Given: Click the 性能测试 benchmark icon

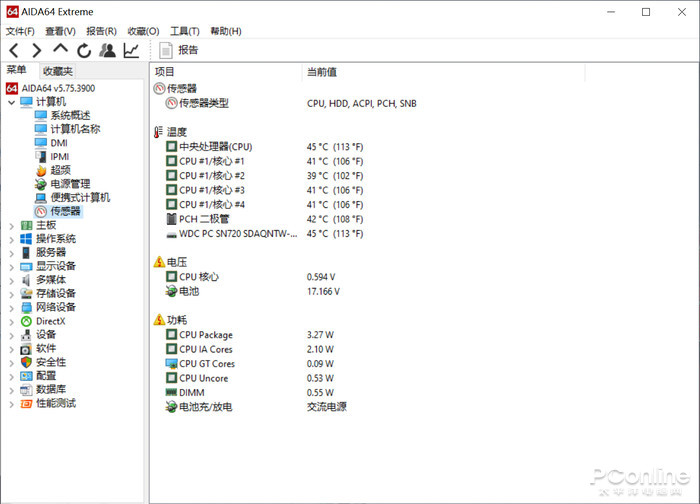Looking at the screenshot, I should click(x=26, y=404).
